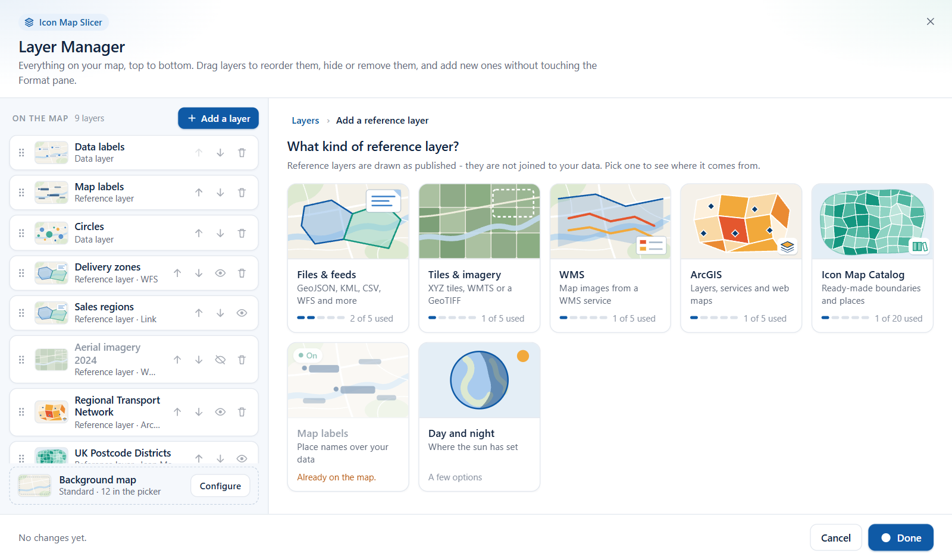
Task: Move Circles layer down
Action: click(220, 233)
